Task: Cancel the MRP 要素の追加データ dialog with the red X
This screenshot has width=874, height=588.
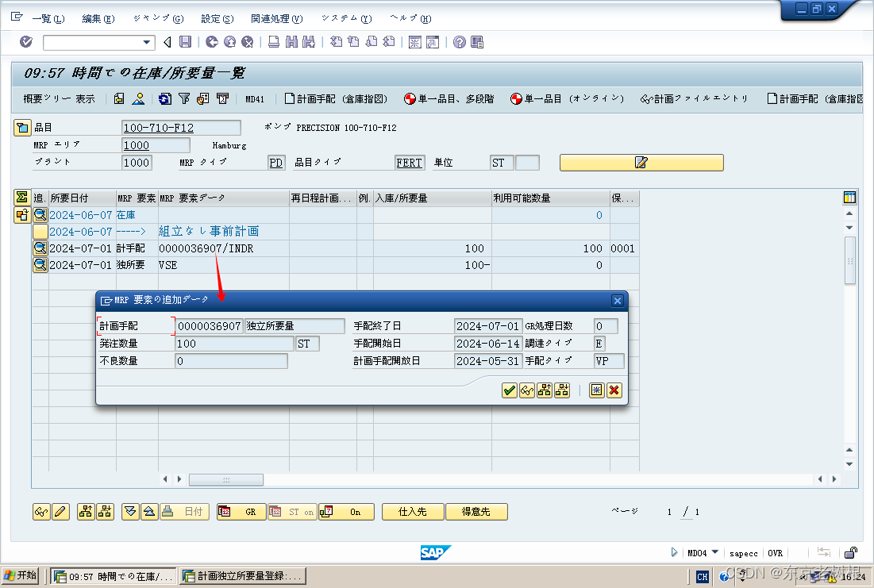Action: pyautogui.click(x=614, y=390)
